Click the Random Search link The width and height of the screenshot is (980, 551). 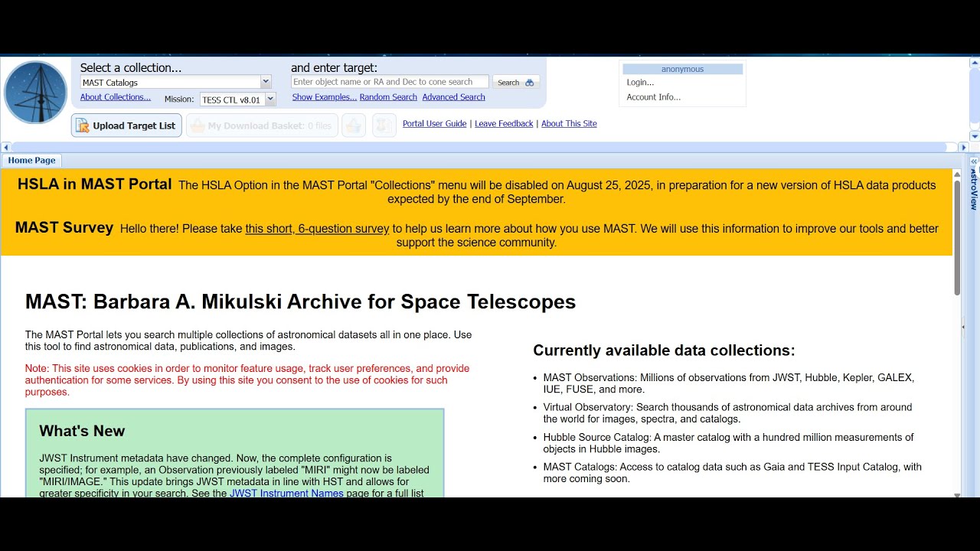(388, 97)
